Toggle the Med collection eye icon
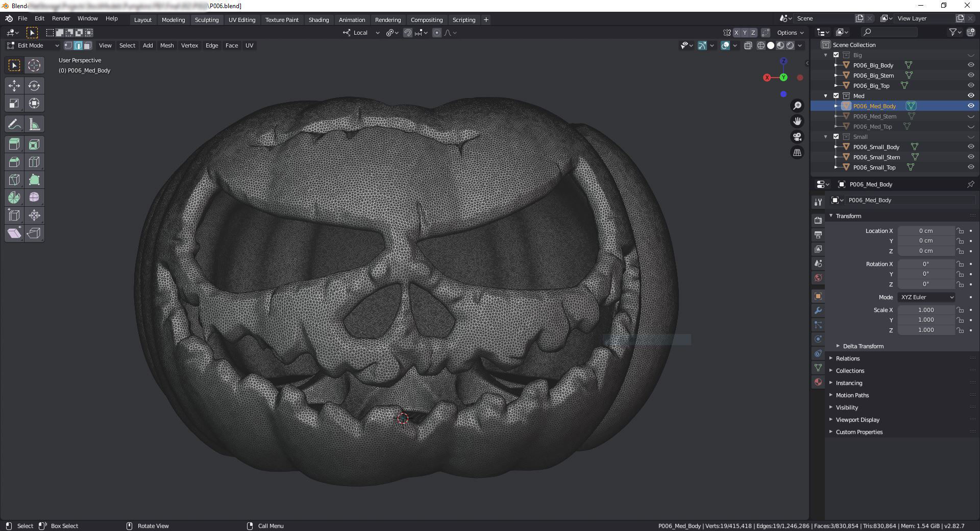Screen dimensions: 980x531 point(971,96)
